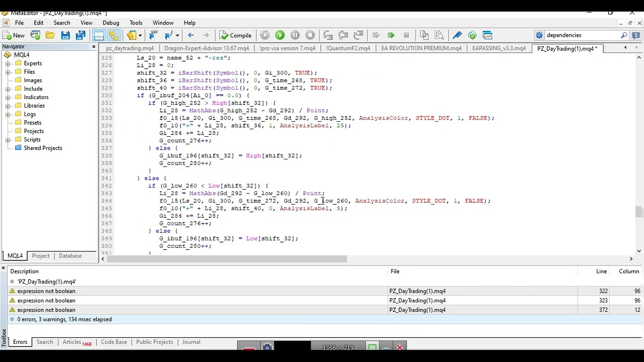This screenshot has width=644, height=362.
Task: Open the Debug menu
Action: [111, 23]
